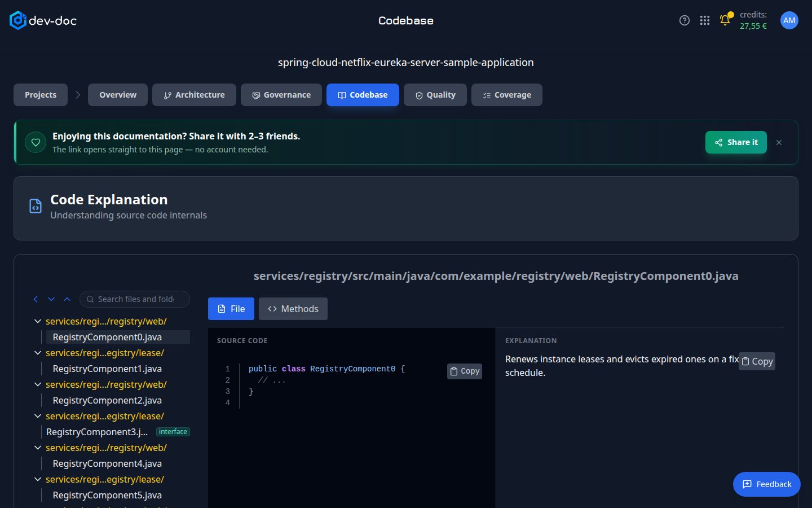
Task: Click the up chevron beside the file search
Action: (x=67, y=299)
